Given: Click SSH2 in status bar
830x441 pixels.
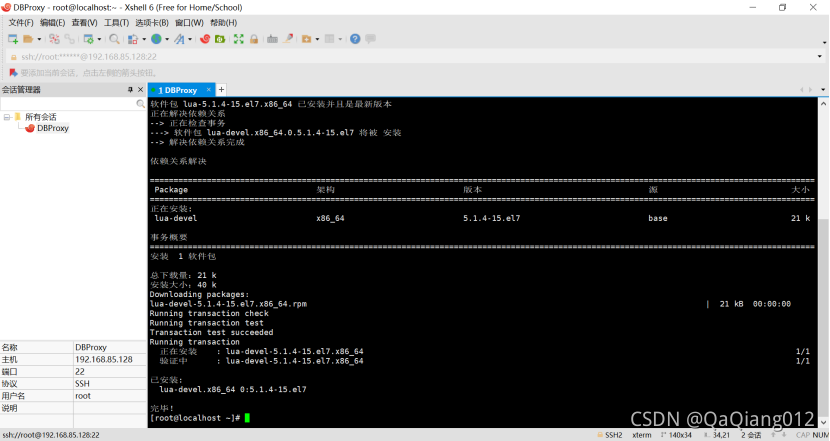Looking at the screenshot, I should (613, 435).
